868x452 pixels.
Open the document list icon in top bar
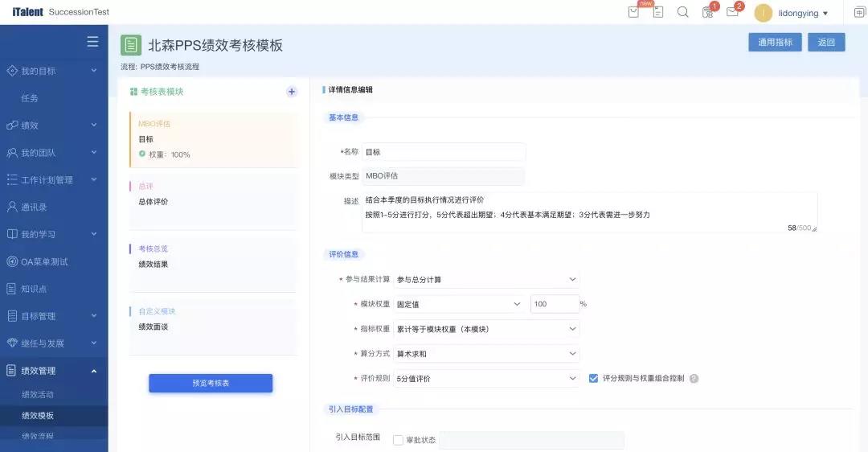(x=658, y=12)
